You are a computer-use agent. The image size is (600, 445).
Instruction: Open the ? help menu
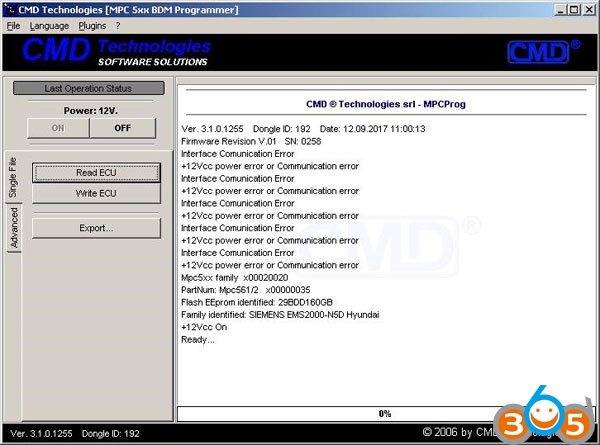pos(118,26)
